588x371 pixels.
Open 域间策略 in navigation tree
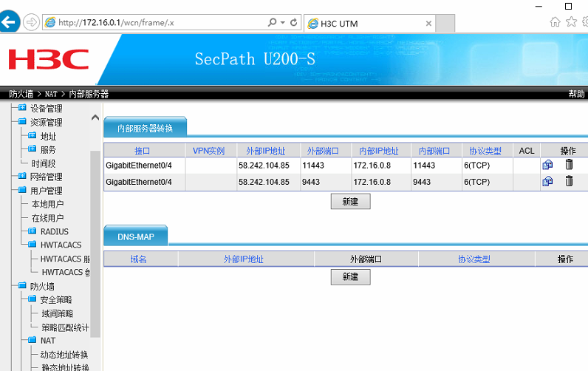coord(58,313)
